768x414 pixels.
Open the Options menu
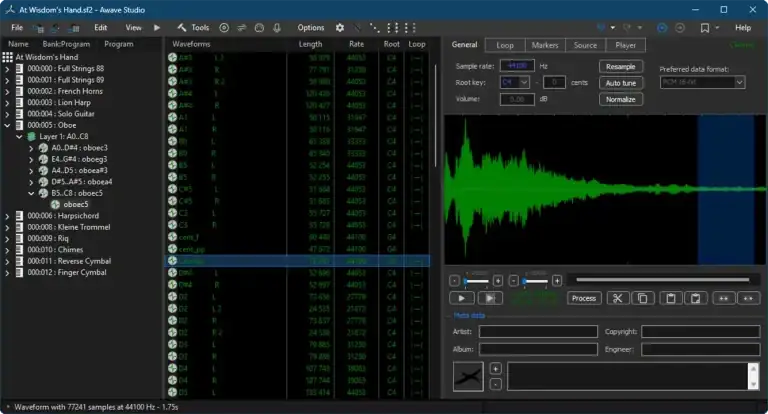pos(311,28)
